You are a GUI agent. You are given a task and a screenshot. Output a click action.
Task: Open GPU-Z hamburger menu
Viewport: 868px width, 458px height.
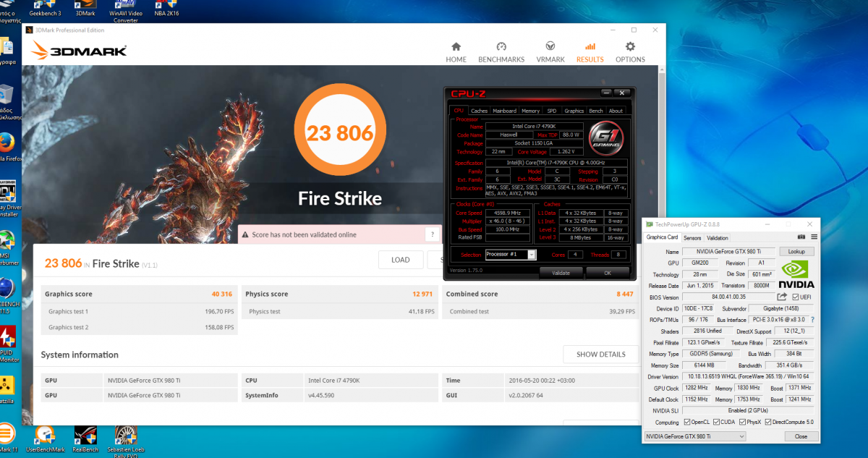click(814, 237)
